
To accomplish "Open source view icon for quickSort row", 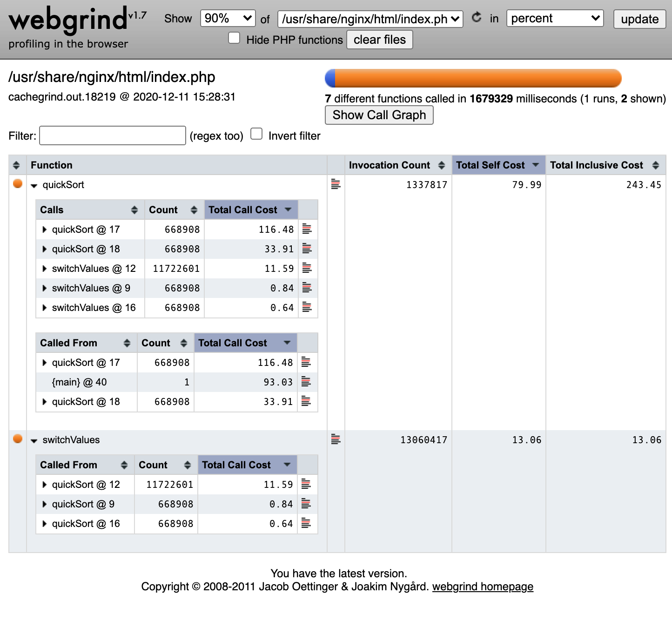I will pyautogui.click(x=336, y=184).
